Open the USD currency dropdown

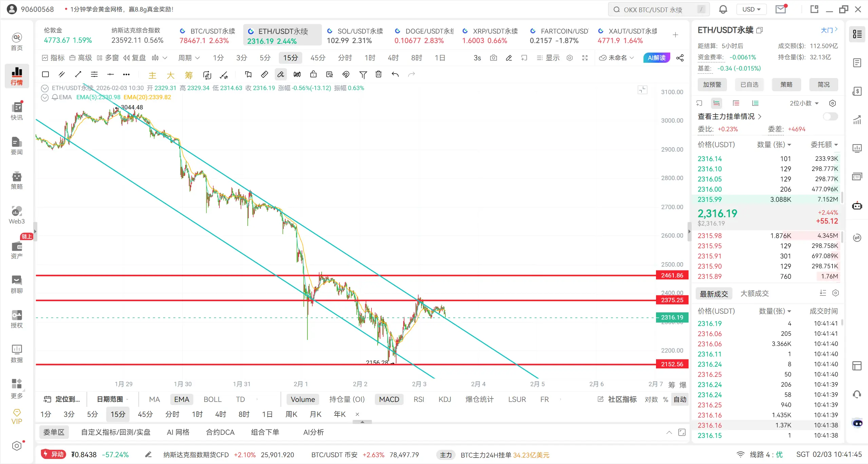pyautogui.click(x=751, y=9)
